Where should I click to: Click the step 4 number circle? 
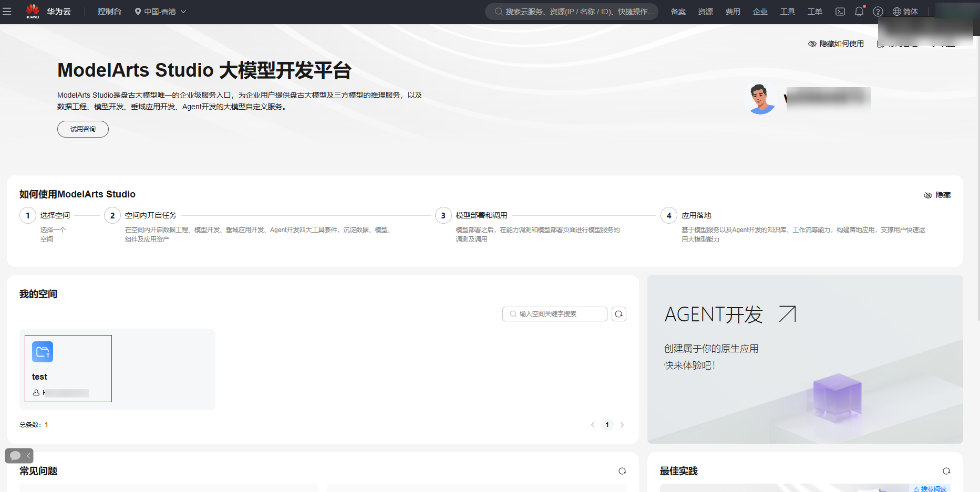pyautogui.click(x=669, y=215)
